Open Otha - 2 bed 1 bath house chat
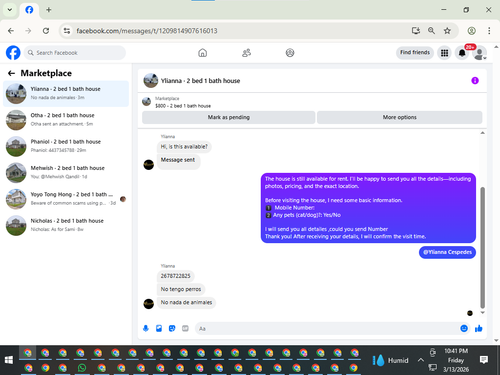Viewport: 500px width, 375px height. click(x=66, y=120)
